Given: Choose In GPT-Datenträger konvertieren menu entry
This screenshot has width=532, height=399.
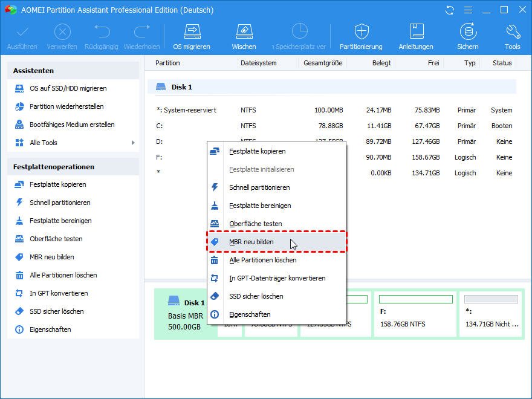Looking at the screenshot, I should click(x=277, y=278).
